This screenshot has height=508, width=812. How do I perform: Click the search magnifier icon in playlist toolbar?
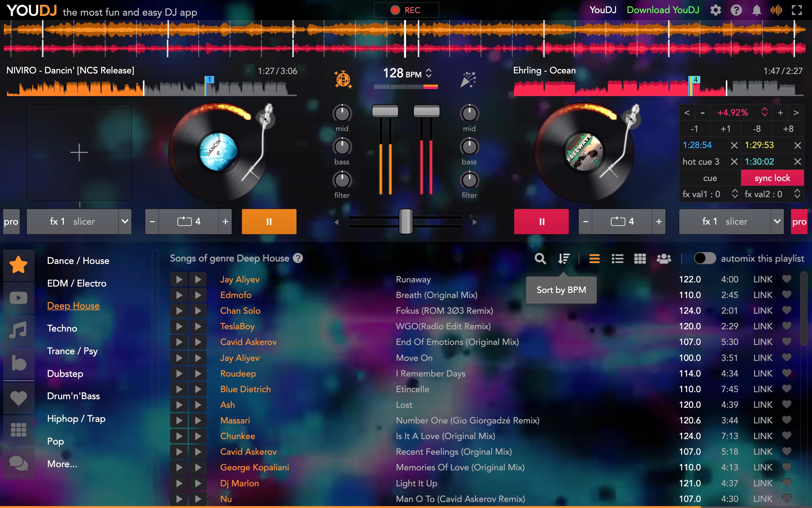[x=540, y=258]
